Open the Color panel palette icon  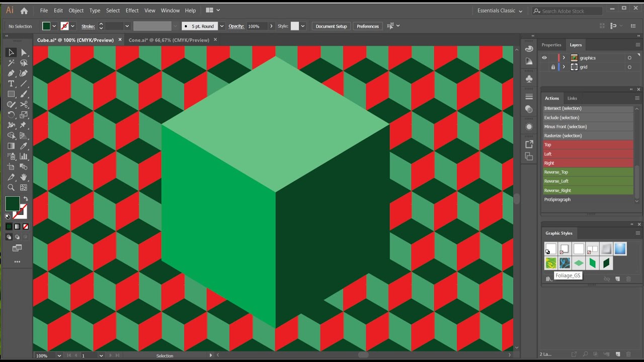click(x=529, y=49)
